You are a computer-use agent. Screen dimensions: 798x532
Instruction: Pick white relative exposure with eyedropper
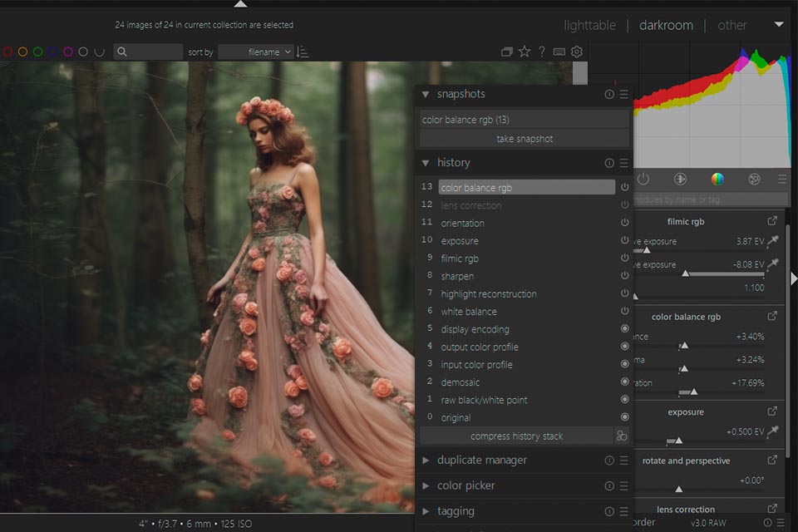coord(773,240)
